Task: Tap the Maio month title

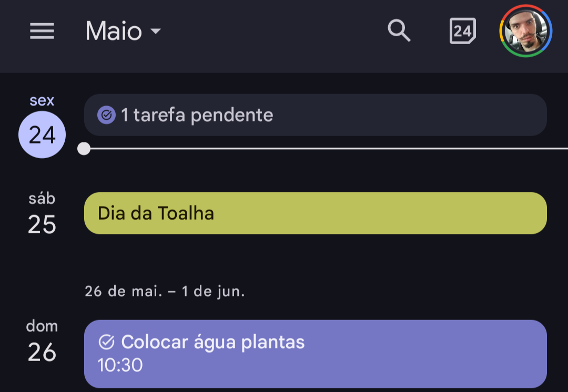Action: click(114, 31)
